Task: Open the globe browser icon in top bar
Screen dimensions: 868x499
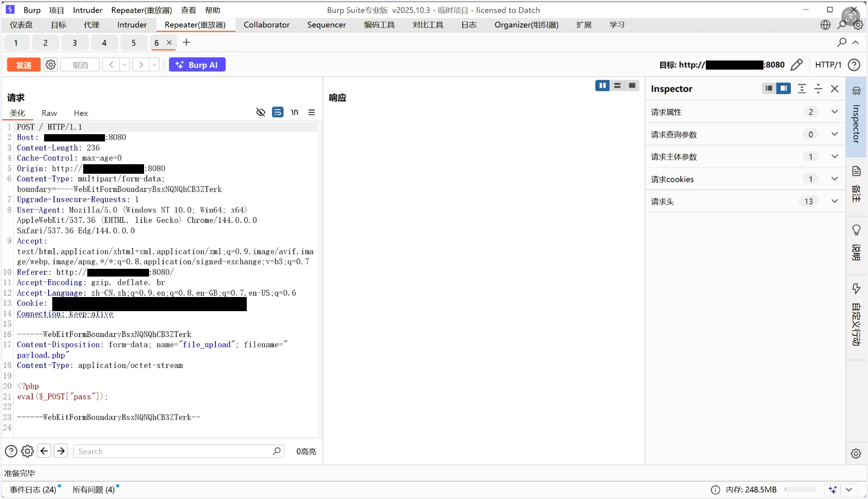Action: (825, 25)
